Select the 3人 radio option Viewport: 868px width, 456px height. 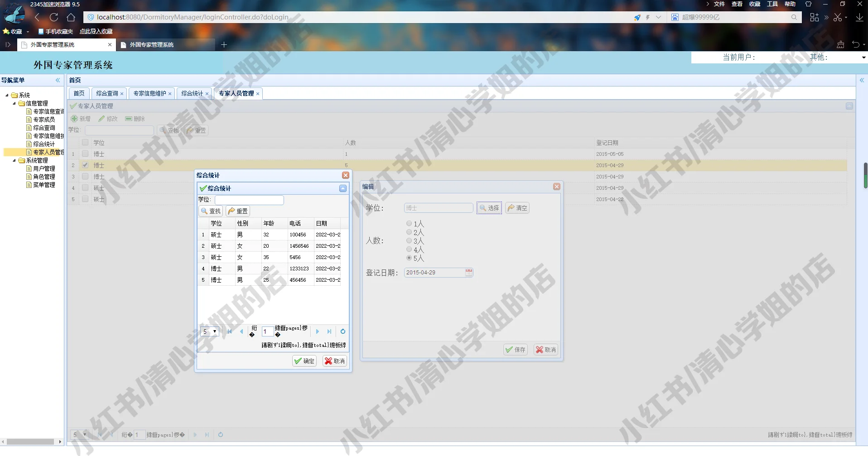click(409, 240)
